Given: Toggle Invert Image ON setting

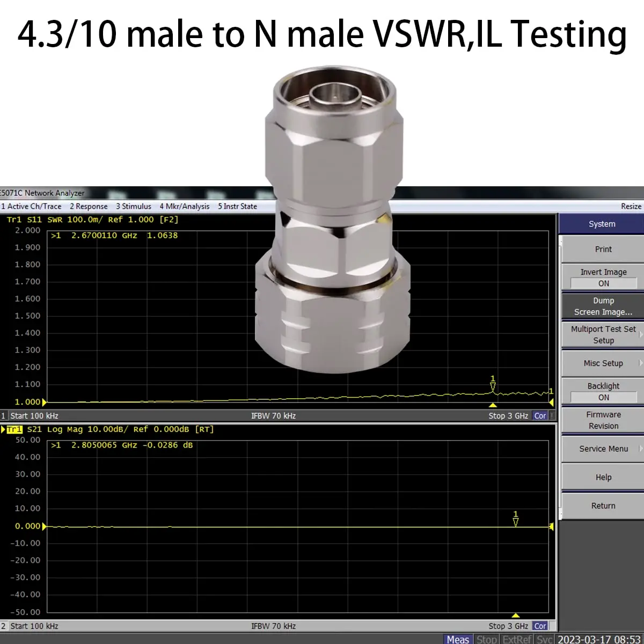Looking at the screenshot, I should tap(603, 277).
